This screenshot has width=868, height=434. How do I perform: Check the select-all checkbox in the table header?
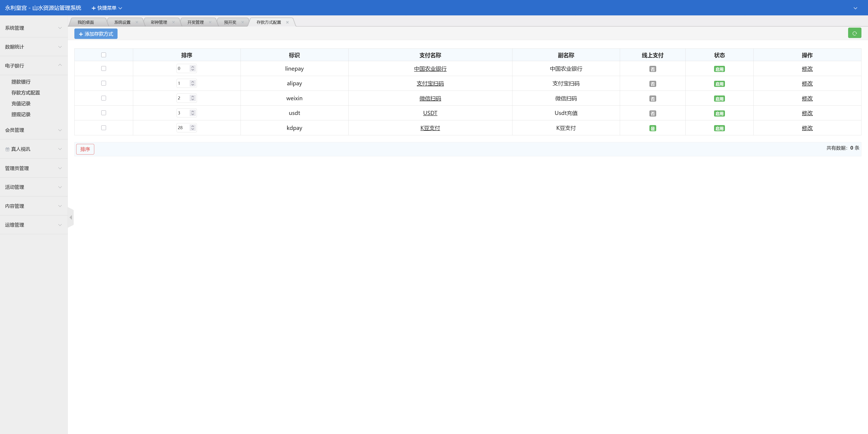pos(104,55)
